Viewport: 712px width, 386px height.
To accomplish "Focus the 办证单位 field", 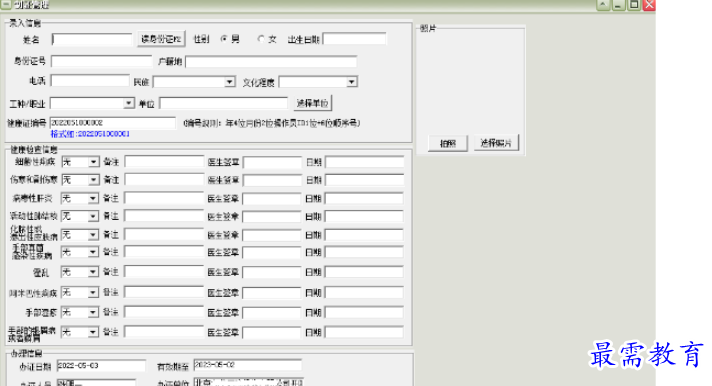I will 249,382.
